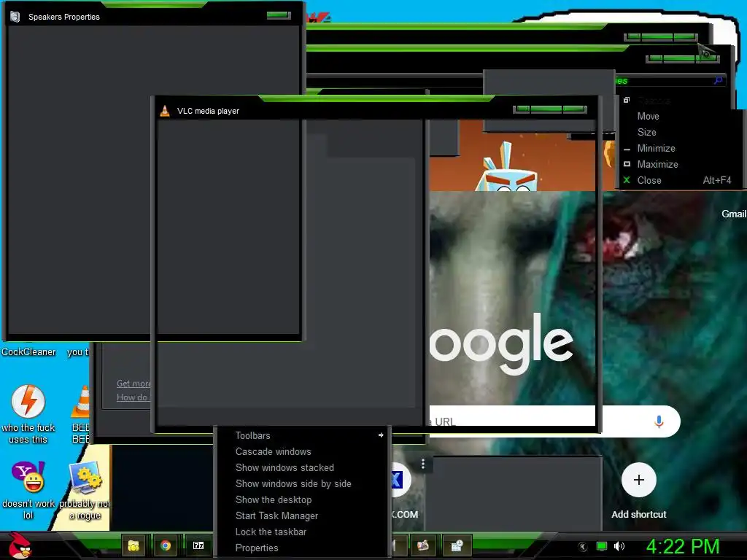Click the Explorer window search field
747x560 pixels.
tap(670, 80)
